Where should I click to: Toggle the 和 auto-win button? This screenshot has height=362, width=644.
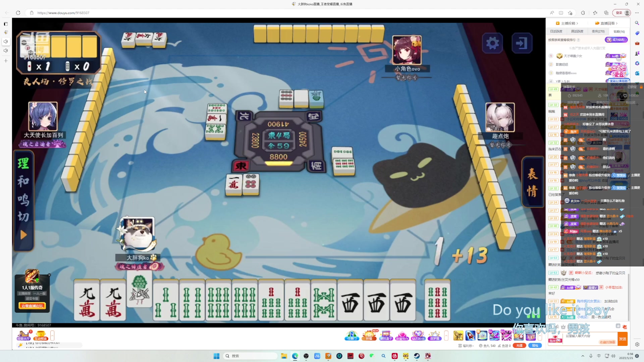coord(23,181)
